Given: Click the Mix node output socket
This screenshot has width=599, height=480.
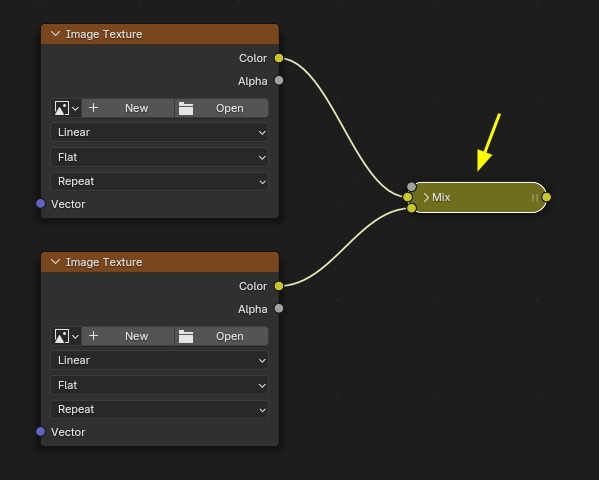Looking at the screenshot, I should pyautogui.click(x=547, y=197).
